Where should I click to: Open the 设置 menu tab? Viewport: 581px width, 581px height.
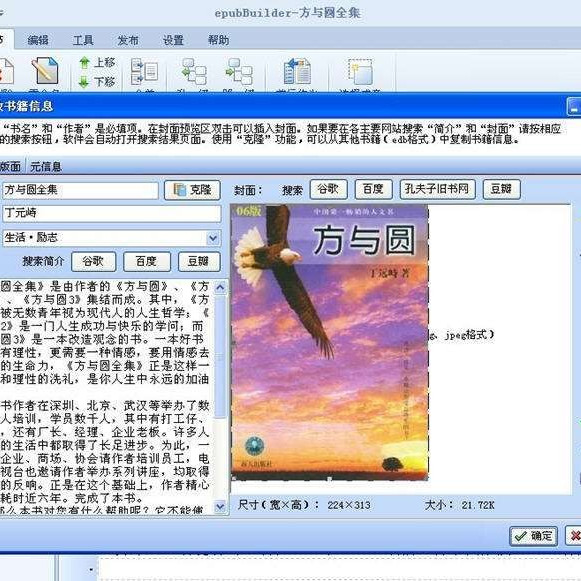tap(173, 40)
